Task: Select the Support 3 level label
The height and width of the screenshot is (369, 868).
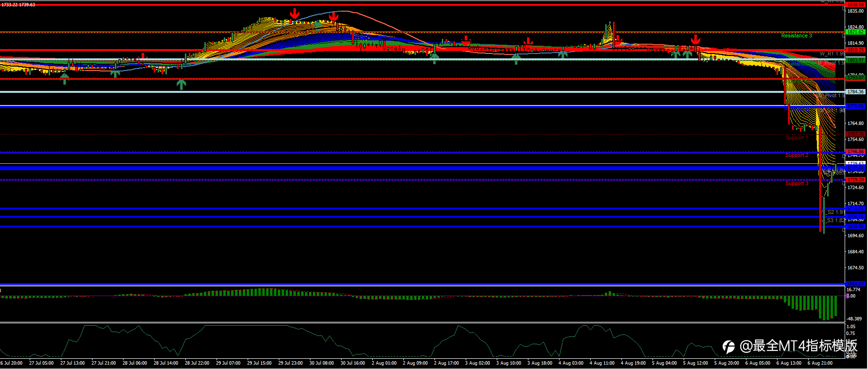Action: [x=796, y=184]
